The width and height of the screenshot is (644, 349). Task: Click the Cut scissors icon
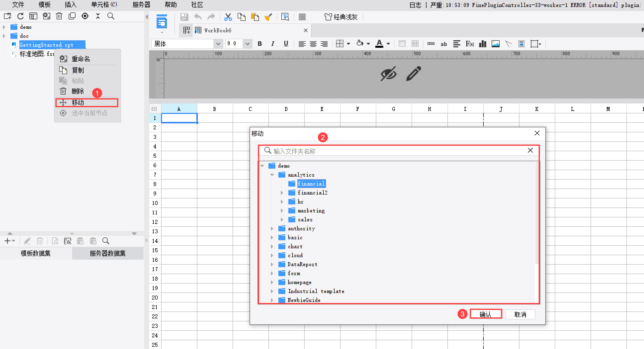[228, 17]
